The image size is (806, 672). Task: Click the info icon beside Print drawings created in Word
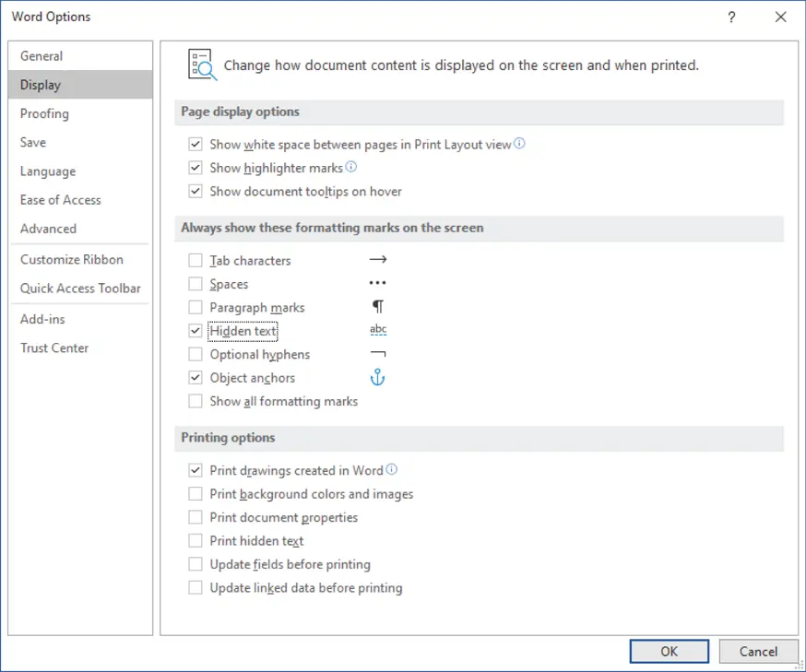[x=392, y=469]
